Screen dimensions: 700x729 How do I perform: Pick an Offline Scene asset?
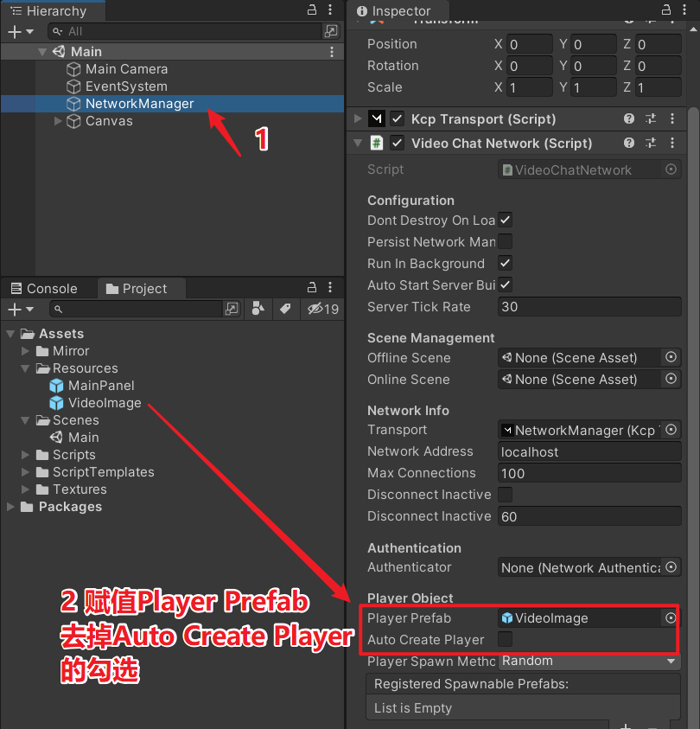[671, 357]
